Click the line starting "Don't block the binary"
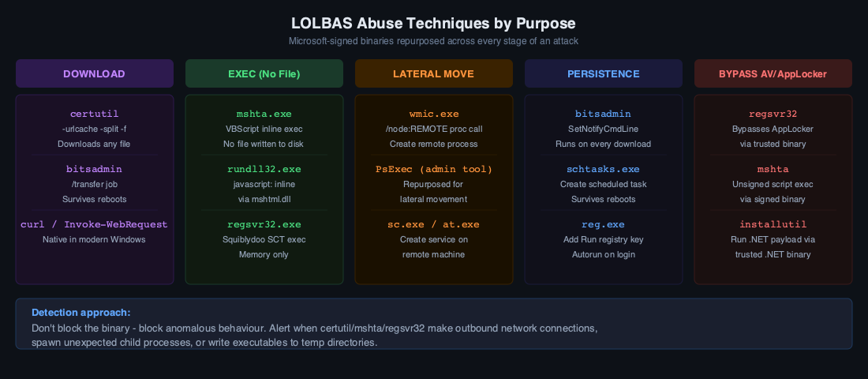This screenshot has width=868, height=379. [x=314, y=328]
